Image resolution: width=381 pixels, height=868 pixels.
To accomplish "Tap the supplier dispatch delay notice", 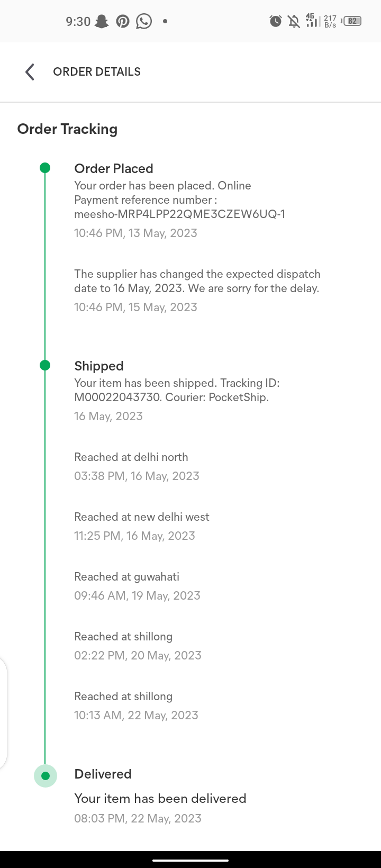I will [x=197, y=281].
